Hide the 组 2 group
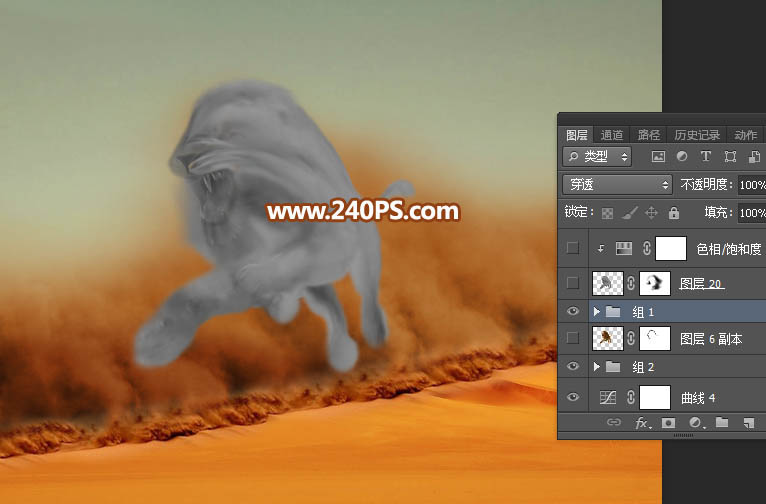 click(573, 366)
